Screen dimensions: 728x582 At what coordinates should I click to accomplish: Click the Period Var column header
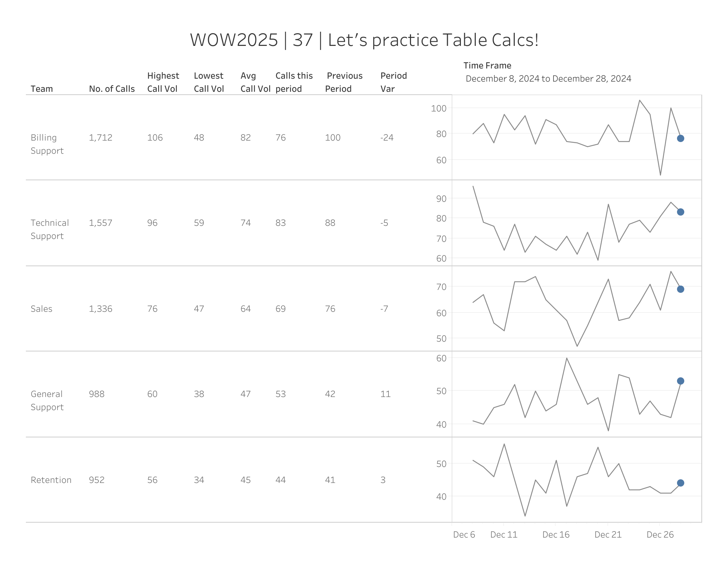tap(393, 82)
